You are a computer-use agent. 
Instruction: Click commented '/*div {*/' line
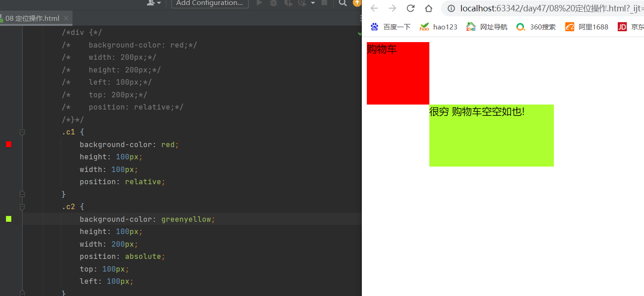82,33
